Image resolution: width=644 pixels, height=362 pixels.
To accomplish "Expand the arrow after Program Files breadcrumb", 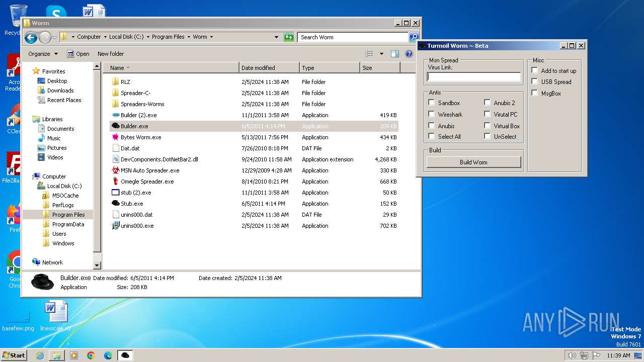I will (189, 37).
